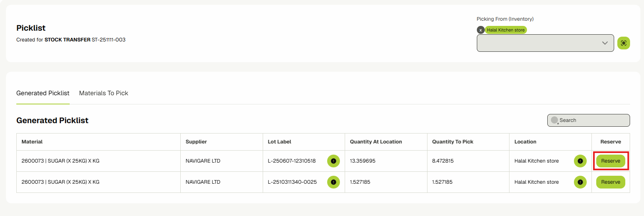Click the Lot Label column header
This screenshot has width=644, height=216.
tap(279, 142)
